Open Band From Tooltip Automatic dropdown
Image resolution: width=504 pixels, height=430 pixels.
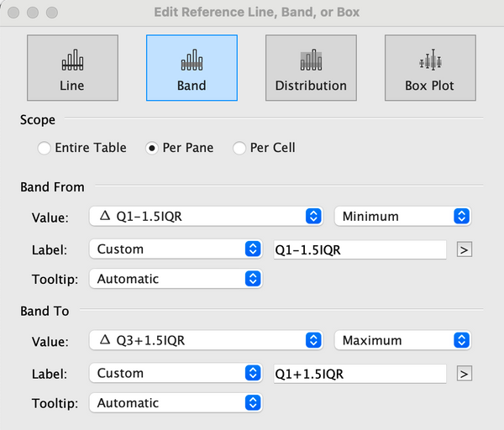click(176, 279)
